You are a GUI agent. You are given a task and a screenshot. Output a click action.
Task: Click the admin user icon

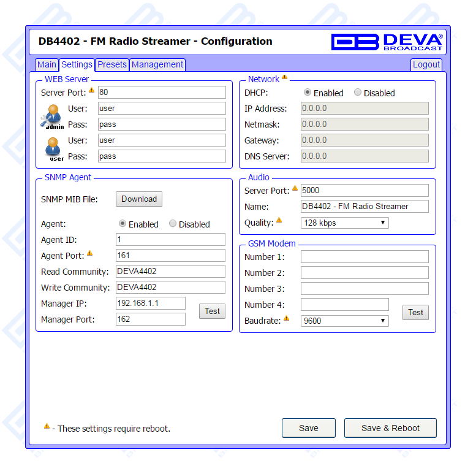52,116
